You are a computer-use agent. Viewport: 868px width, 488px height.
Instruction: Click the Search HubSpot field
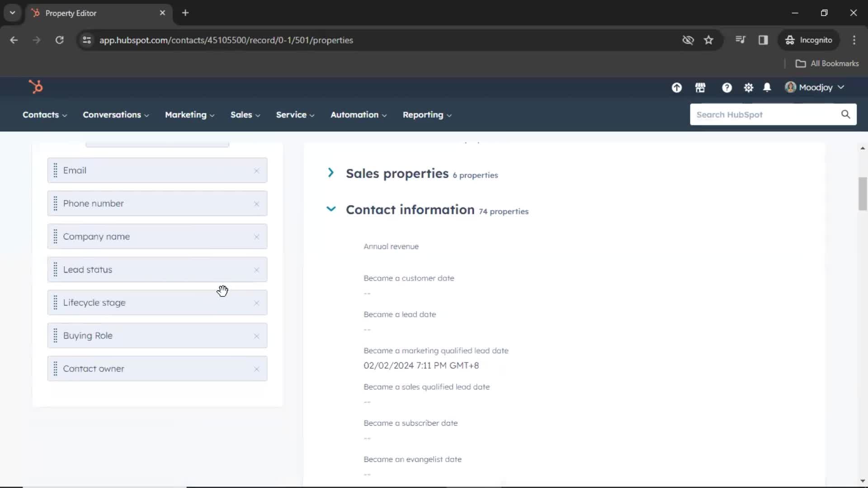point(773,114)
